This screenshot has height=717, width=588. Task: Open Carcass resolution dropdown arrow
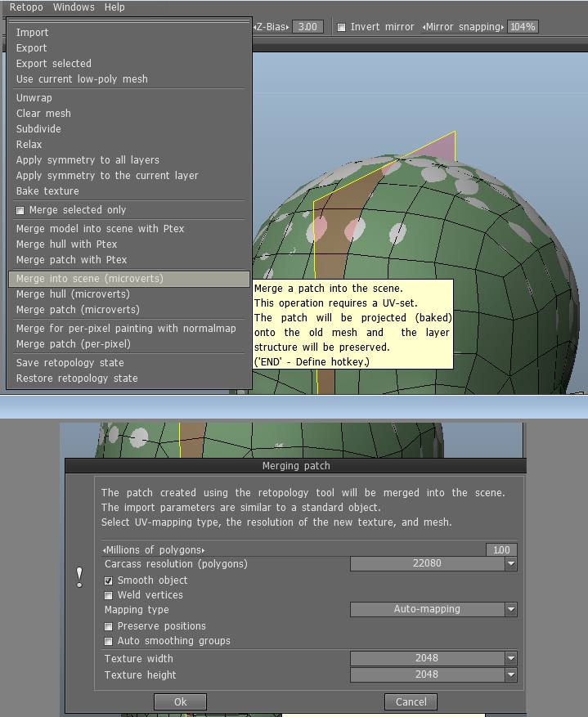[511, 564]
